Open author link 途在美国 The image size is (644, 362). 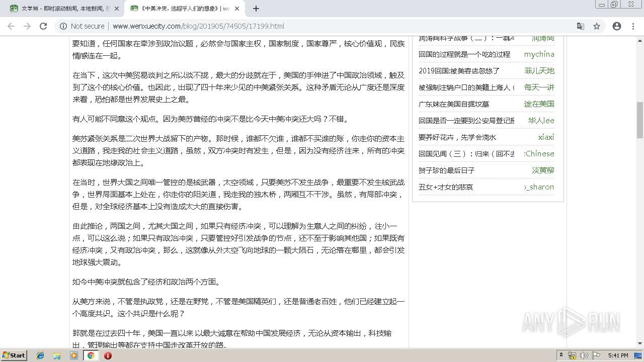539,104
